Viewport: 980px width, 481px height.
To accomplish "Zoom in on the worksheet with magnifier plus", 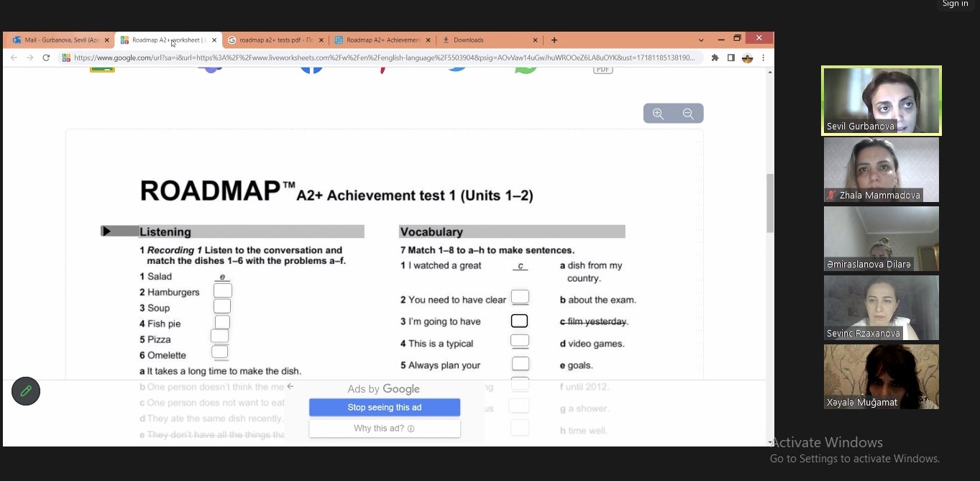I will click(x=658, y=114).
